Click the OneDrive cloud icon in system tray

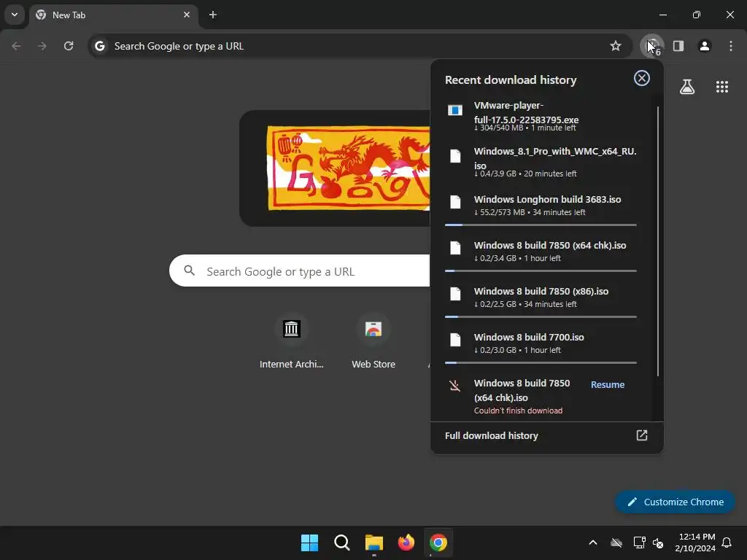tap(616, 542)
